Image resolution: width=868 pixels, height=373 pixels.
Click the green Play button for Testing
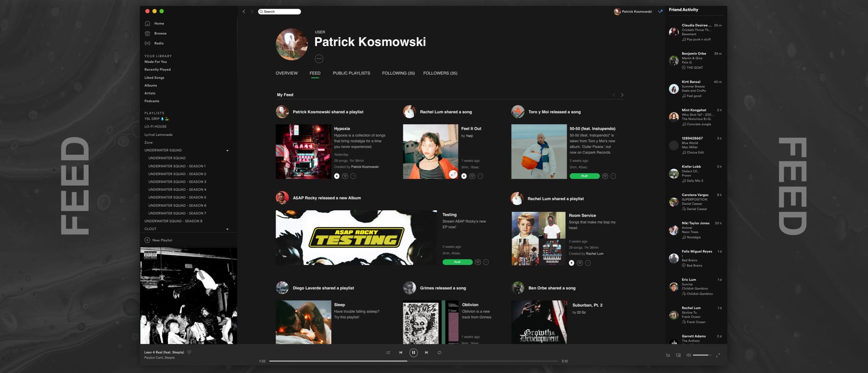pos(457,262)
